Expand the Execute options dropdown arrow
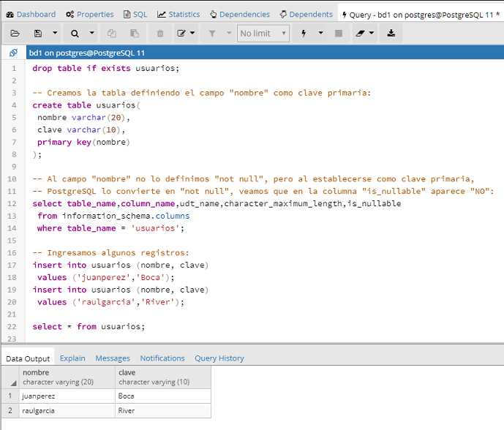Viewport: 504px width, 430px height. coord(320,33)
